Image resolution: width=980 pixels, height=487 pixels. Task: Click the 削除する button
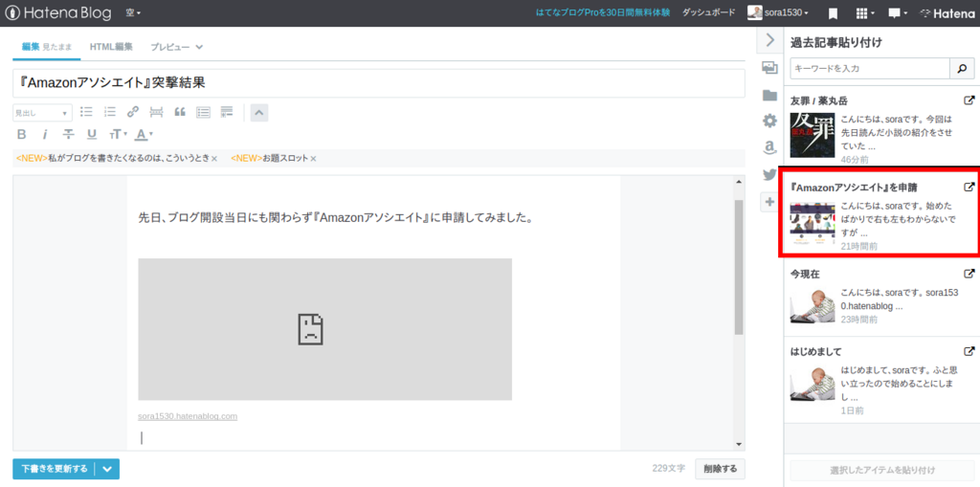click(x=720, y=468)
